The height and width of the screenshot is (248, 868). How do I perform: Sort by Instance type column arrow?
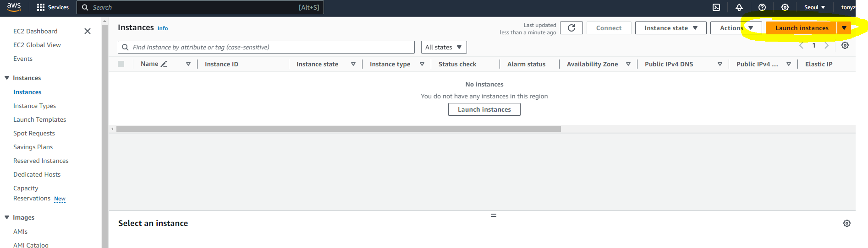[x=422, y=64]
